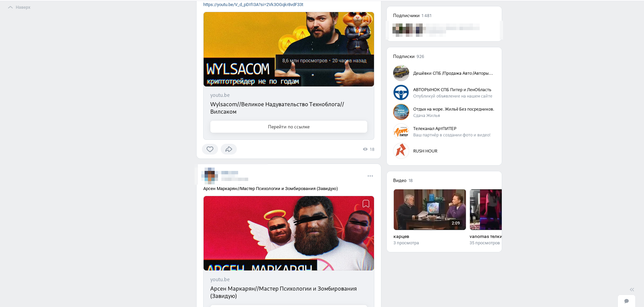Screen dimensions: 644x307
Task: Open АВТОРЫНОК СПБ steering wheel avatar
Action: [401, 93]
